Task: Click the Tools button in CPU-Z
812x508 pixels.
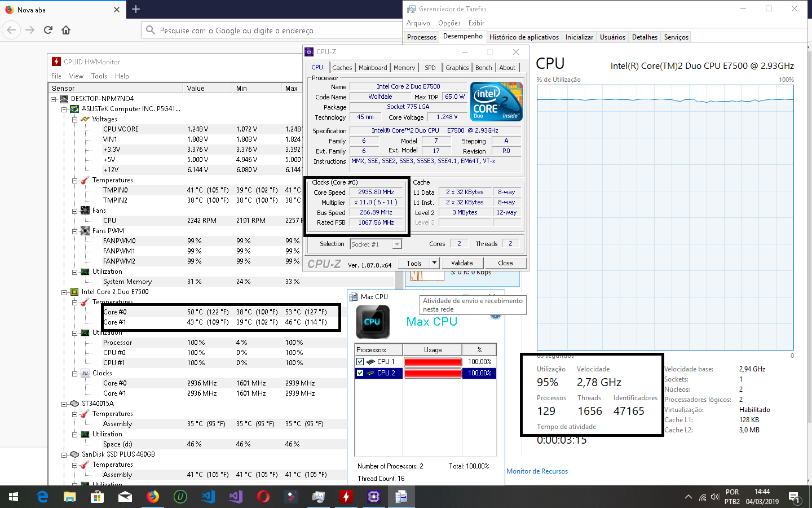Action: [x=414, y=263]
